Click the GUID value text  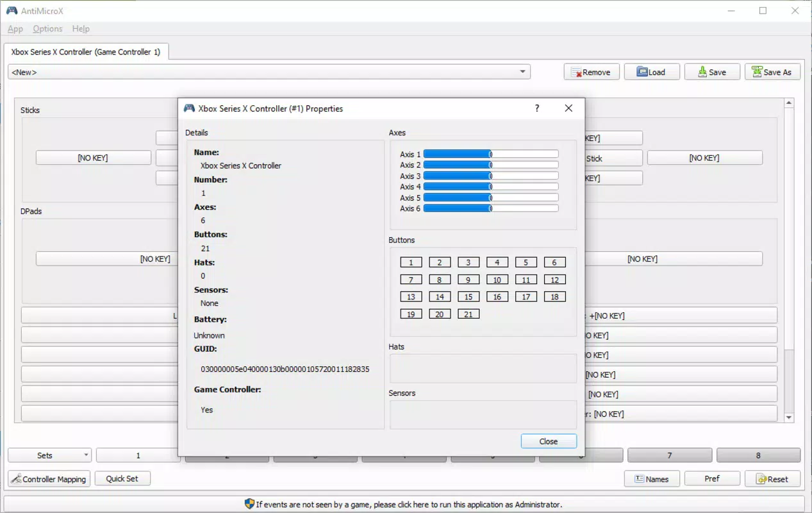pyautogui.click(x=285, y=369)
